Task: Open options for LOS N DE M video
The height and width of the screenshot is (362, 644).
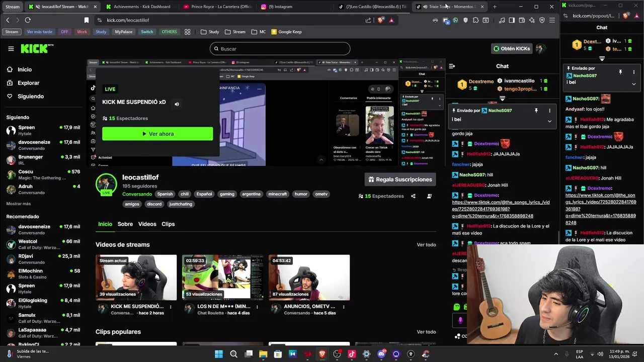Action: pyautogui.click(x=258, y=307)
